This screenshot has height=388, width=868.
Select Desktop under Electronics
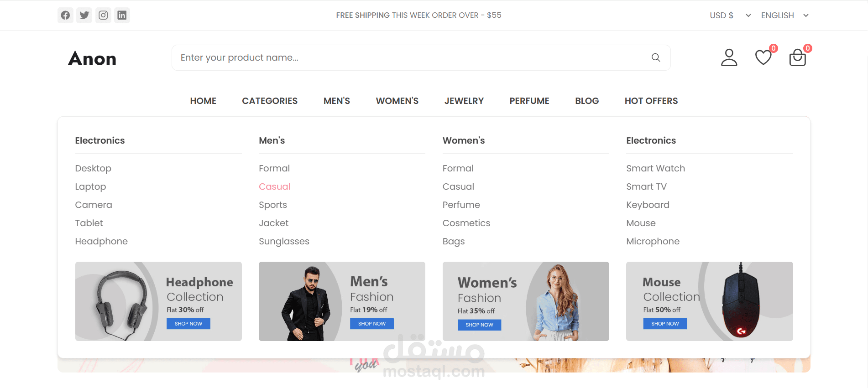point(93,168)
